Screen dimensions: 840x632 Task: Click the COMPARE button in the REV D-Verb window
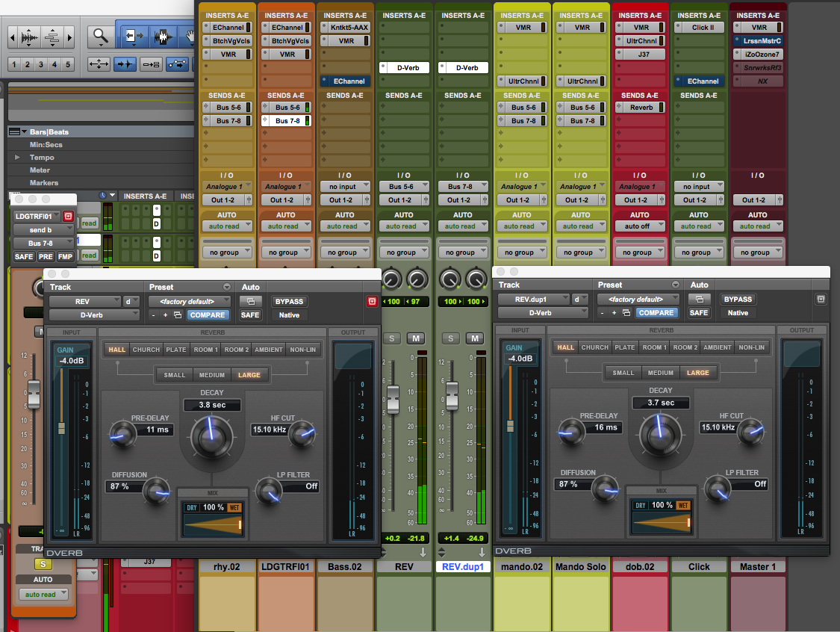pyautogui.click(x=208, y=315)
